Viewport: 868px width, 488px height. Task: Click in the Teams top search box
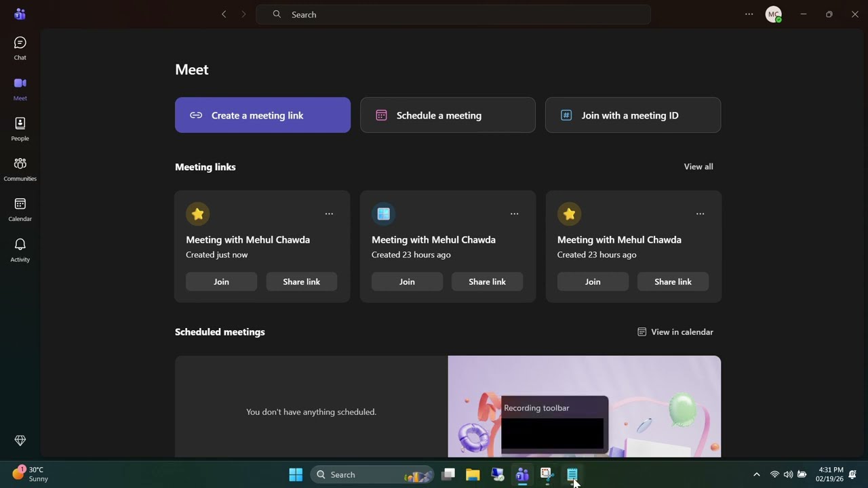coord(453,14)
